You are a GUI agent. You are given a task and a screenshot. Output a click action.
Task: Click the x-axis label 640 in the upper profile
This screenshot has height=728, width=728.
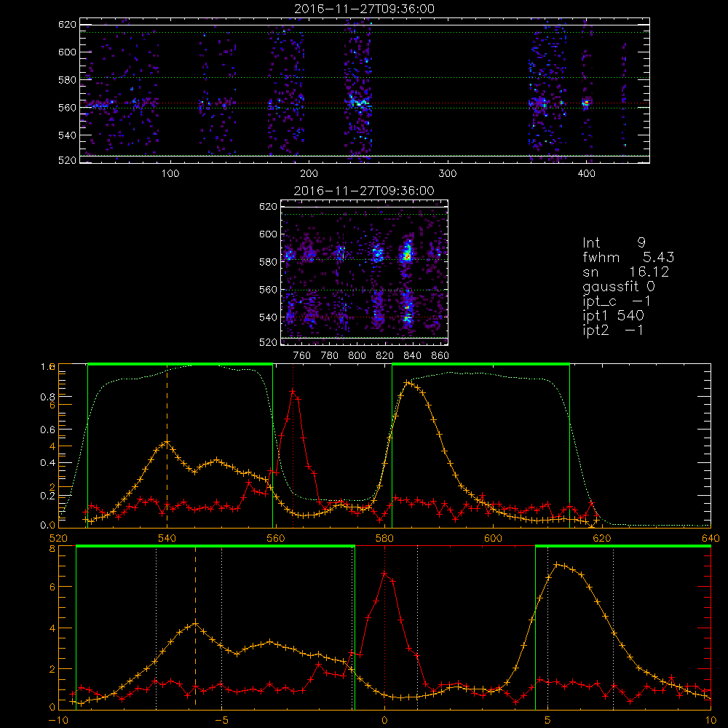(711, 538)
